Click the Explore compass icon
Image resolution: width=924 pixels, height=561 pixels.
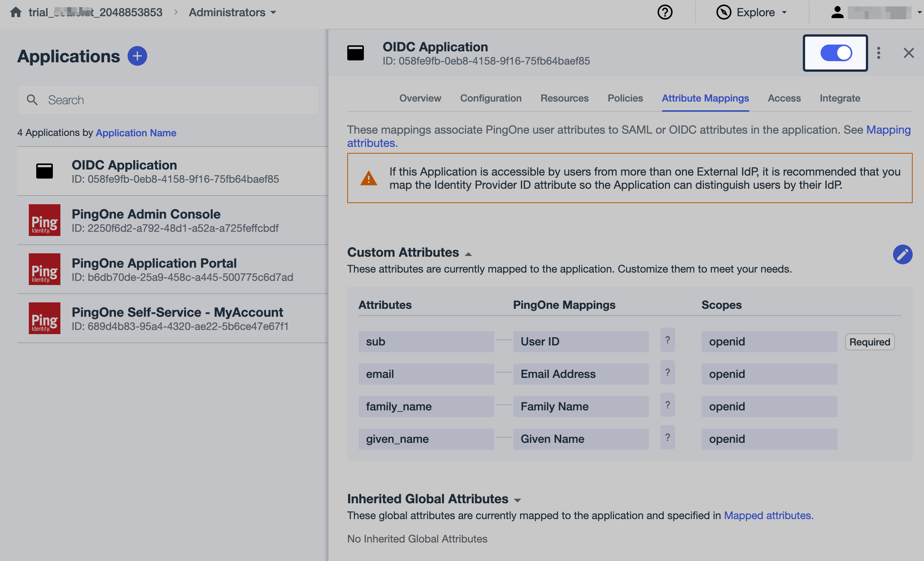pyautogui.click(x=724, y=12)
